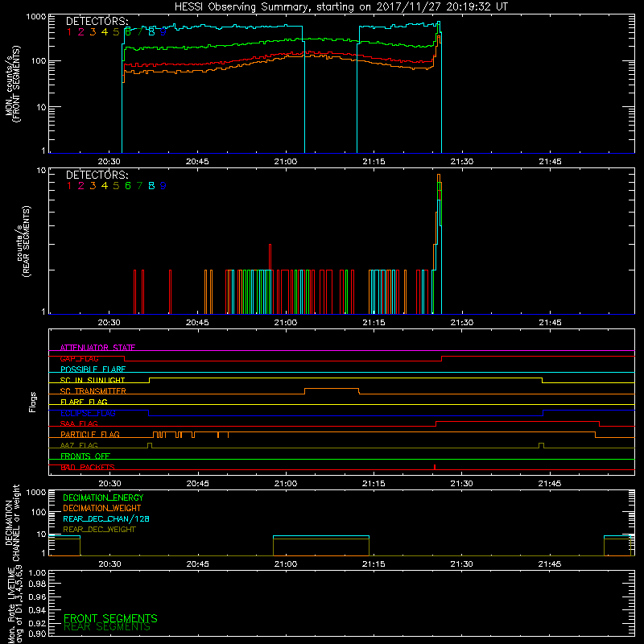This screenshot has width=644, height=644.
Task: Click the Mon. Rate LIVETIME axis title
Action: 15,605
